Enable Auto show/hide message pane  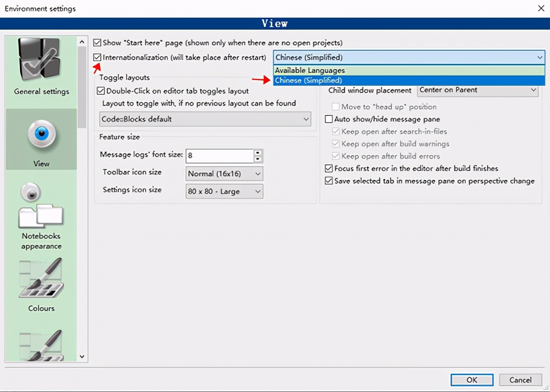point(329,119)
